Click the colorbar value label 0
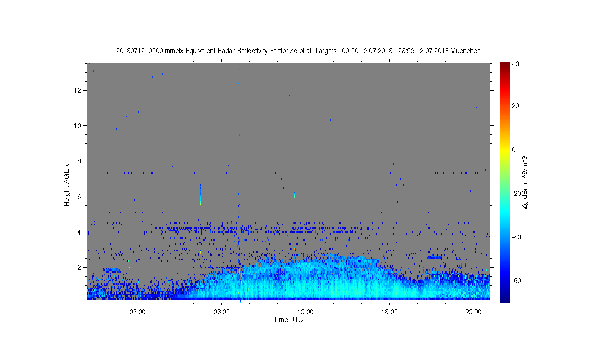Image resolution: width=607 pixels, height=364 pixels. [x=514, y=150]
